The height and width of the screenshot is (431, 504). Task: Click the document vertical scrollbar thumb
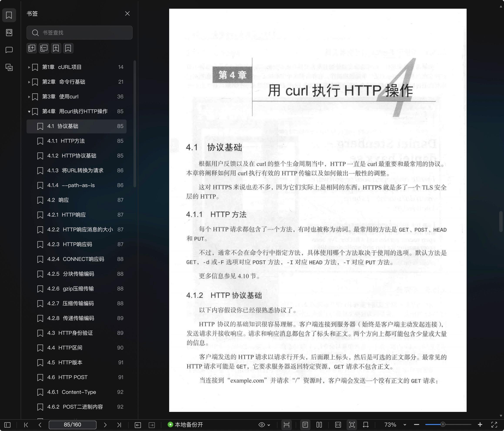point(501,221)
